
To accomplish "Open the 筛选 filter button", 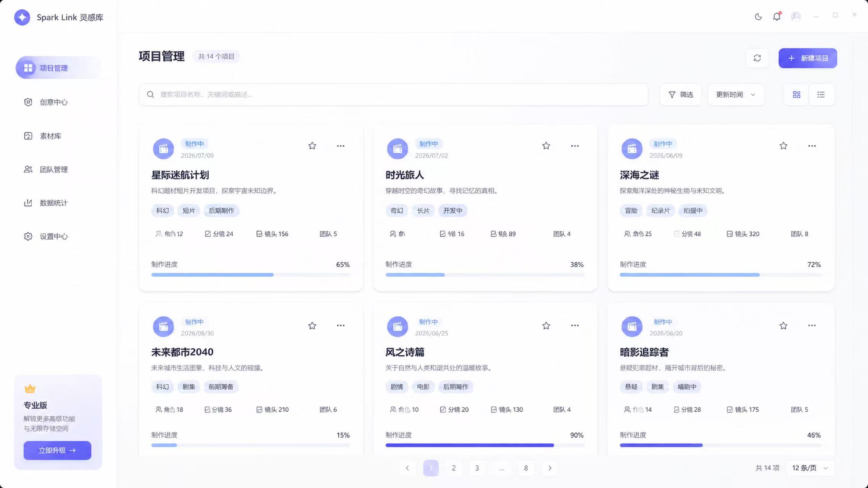I will point(681,94).
